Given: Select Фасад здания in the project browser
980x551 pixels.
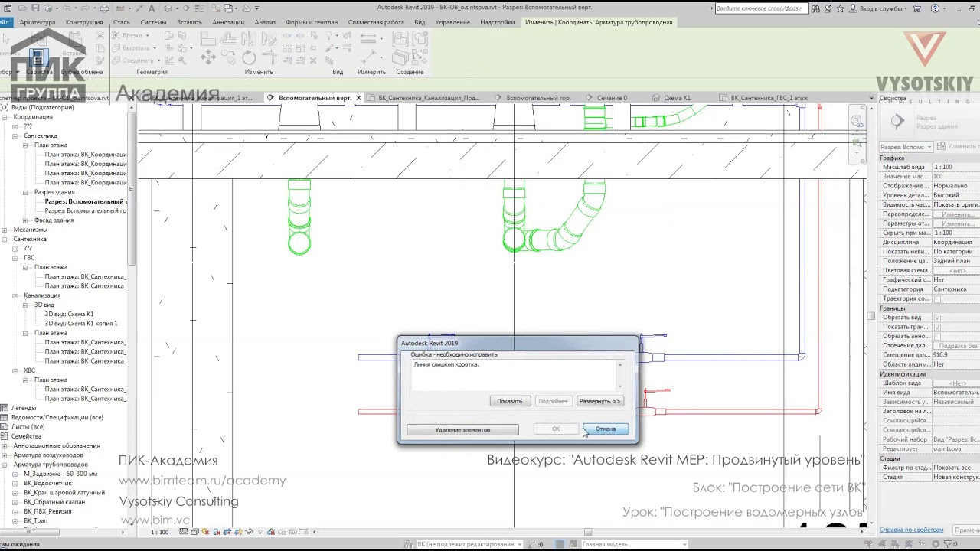Looking at the screenshot, I should (x=54, y=220).
